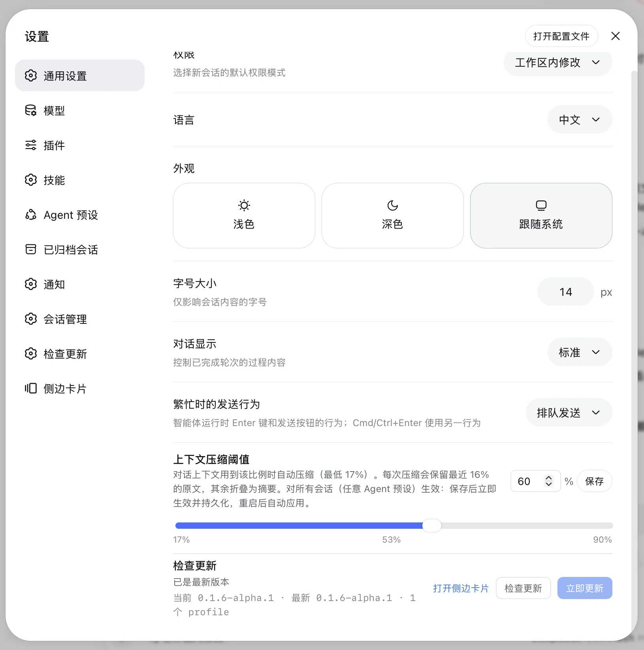Click the stepper arrows in threshold field
The image size is (644, 650).
[549, 481]
